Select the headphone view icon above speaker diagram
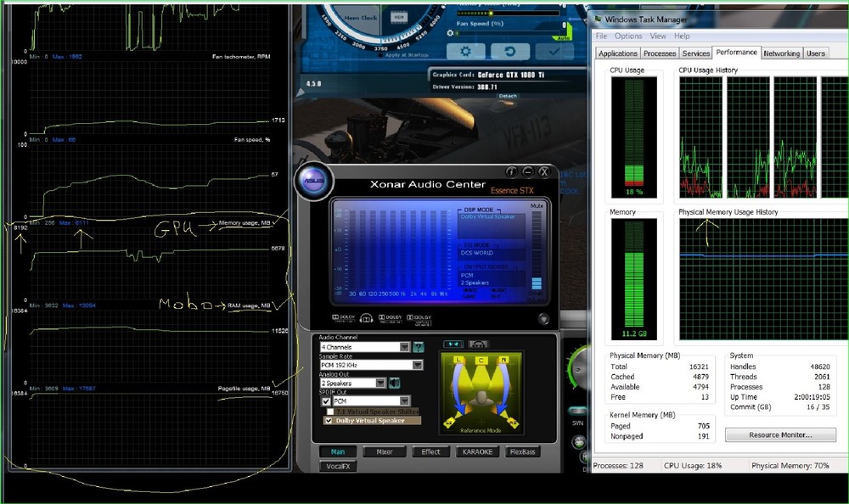This screenshot has height=504, width=849. point(479,344)
